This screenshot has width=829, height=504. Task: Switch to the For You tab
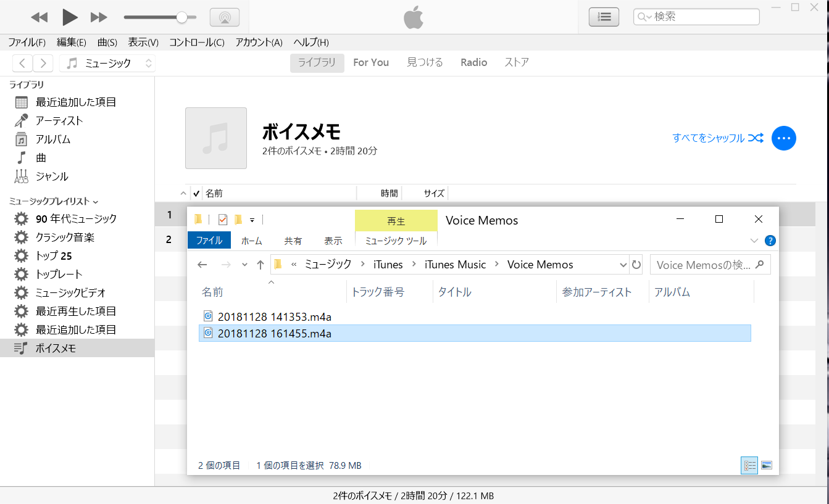[371, 62]
